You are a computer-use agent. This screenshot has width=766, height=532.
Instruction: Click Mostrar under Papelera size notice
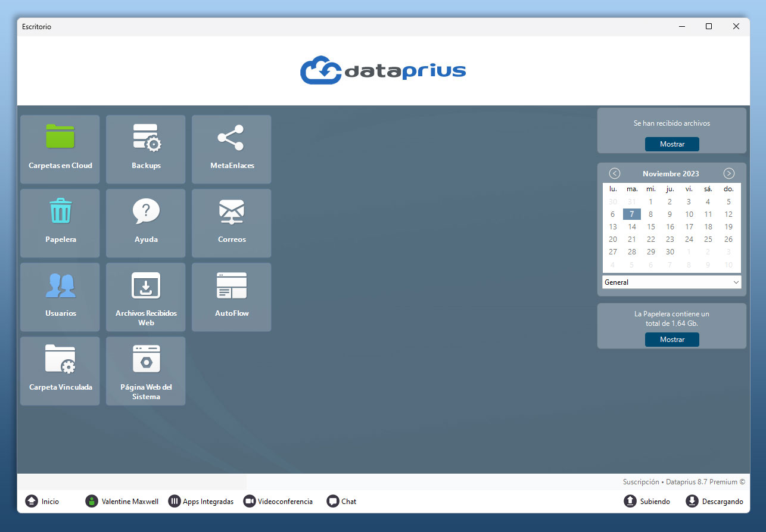672,340
